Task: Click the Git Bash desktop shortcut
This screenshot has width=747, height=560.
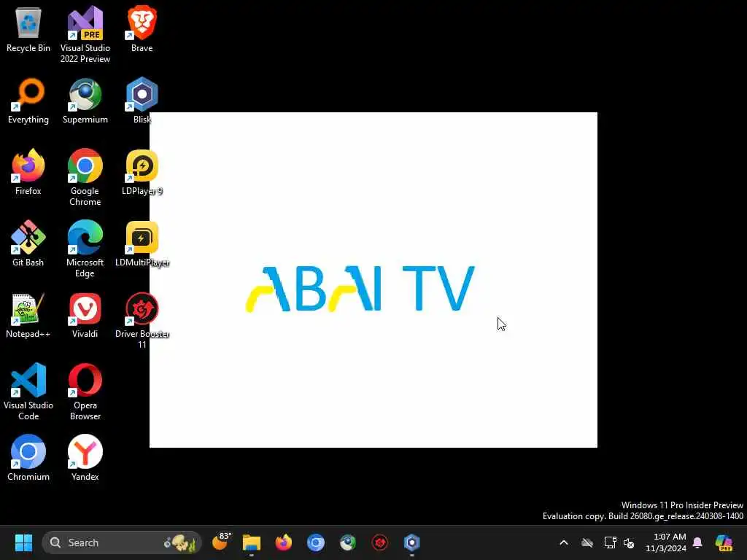Action: point(28,244)
